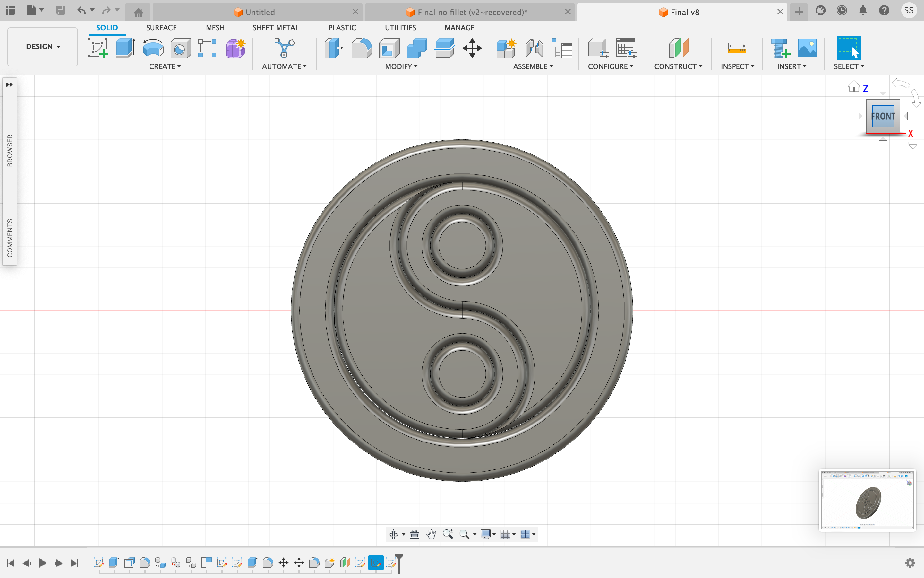Select the Create Sketch tool

[98, 48]
